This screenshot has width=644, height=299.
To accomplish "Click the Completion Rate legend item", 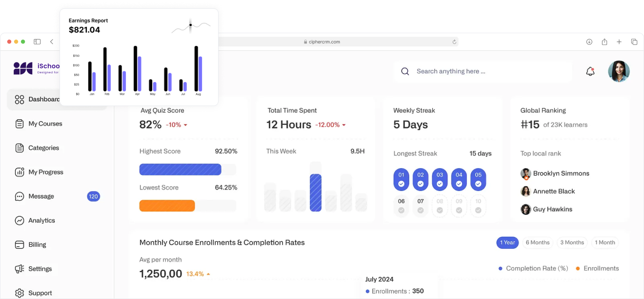I will 533,269.
